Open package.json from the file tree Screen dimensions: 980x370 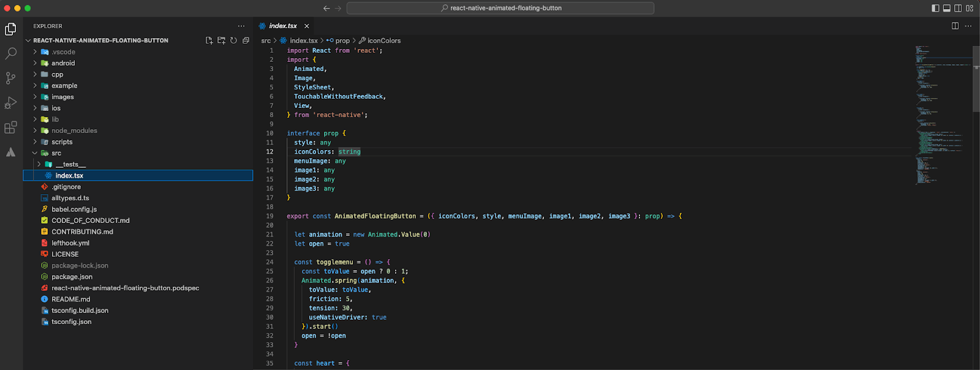(x=72, y=277)
